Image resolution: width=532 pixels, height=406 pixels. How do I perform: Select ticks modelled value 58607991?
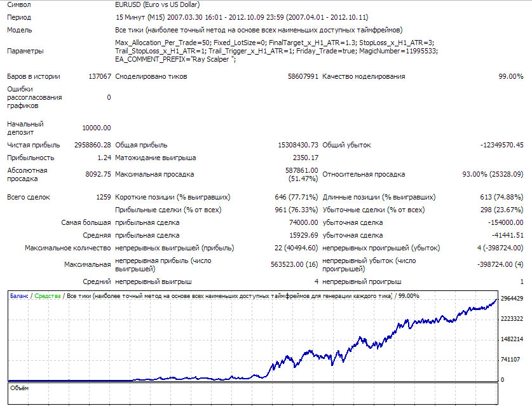[x=303, y=77]
